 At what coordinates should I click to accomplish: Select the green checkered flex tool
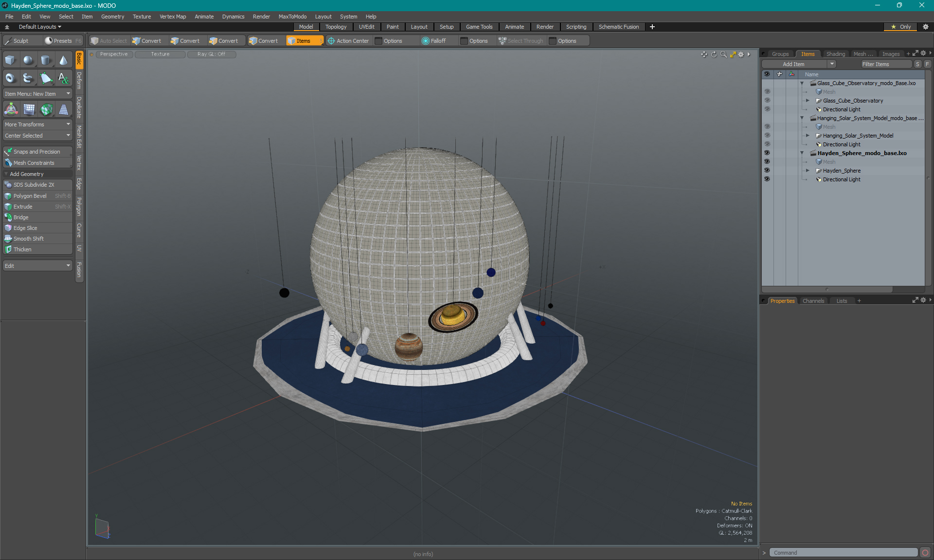coord(46,109)
